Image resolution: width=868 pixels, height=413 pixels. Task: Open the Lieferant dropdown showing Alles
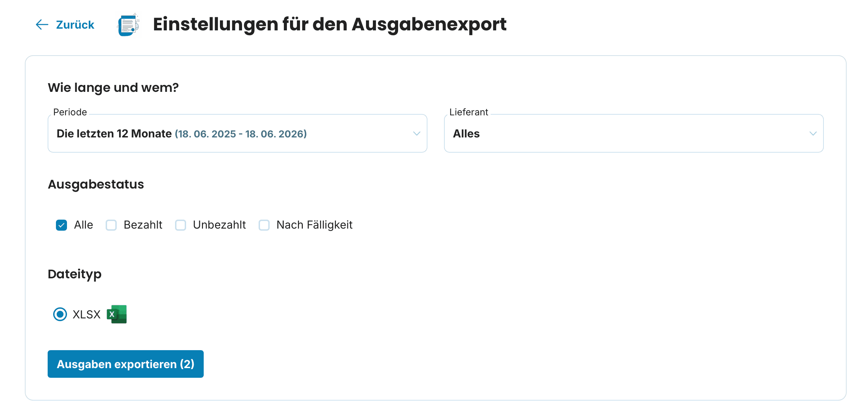634,133
